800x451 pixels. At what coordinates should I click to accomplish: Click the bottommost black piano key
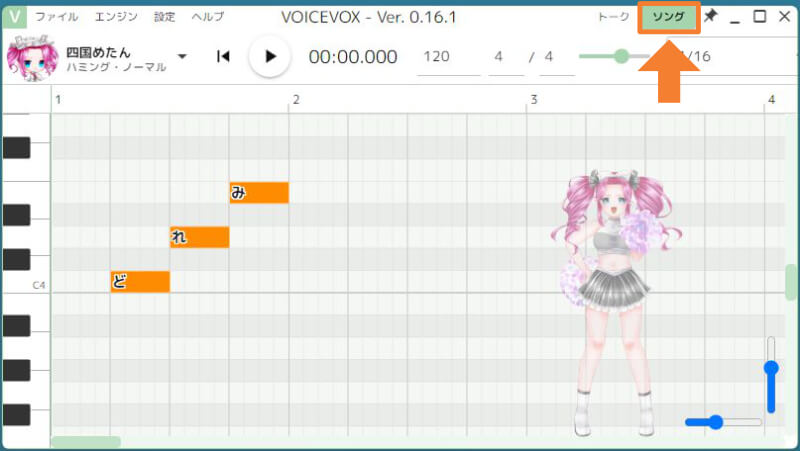pos(16,414)
